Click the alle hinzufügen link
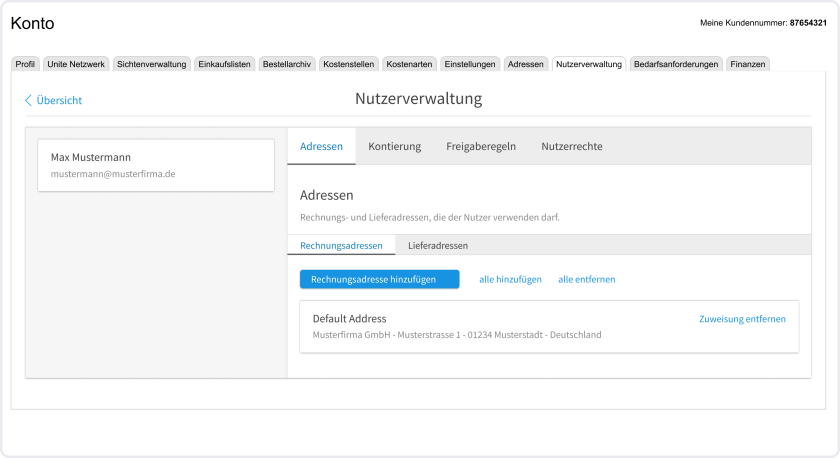 pos(510,280)
